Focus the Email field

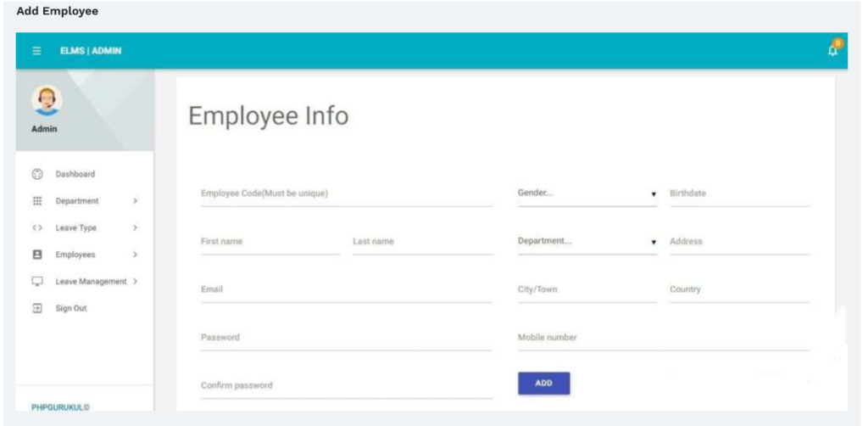click(x=347, y=291)
